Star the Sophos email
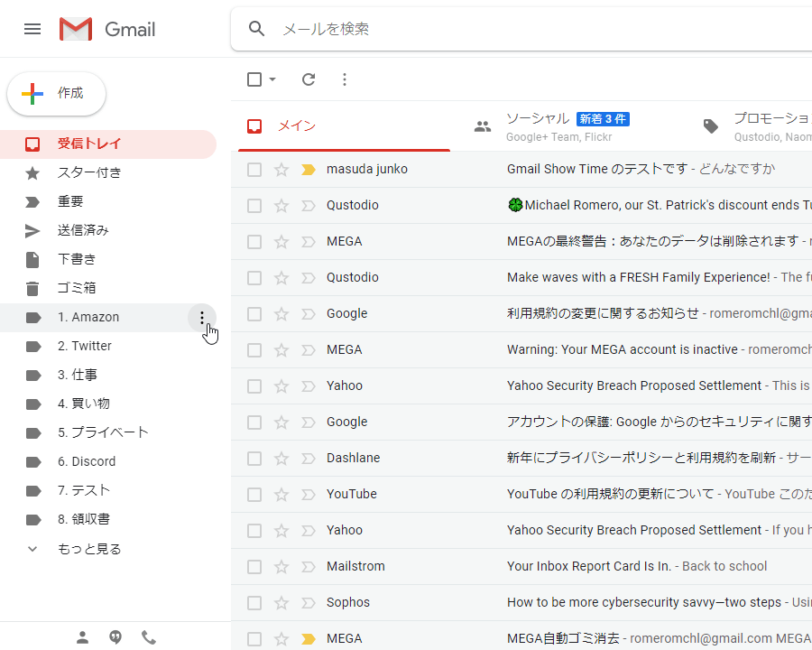Viewport: 812px width, 650px height. click(x=281, y=603)
